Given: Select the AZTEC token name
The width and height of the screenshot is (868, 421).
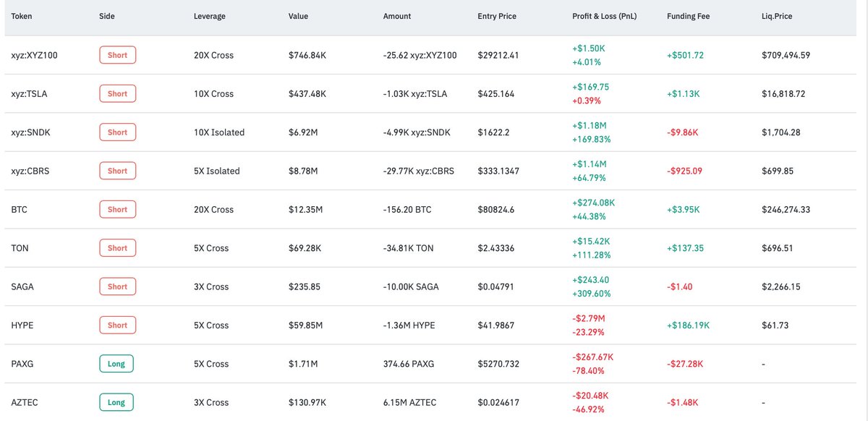Looking at the screenshot, I should click(24, 402).
